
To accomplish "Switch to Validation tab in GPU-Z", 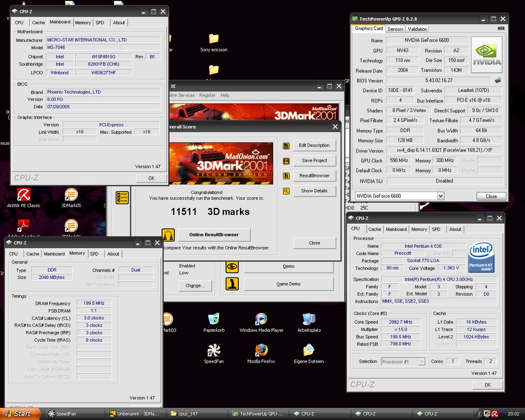I will pos(417,29).
